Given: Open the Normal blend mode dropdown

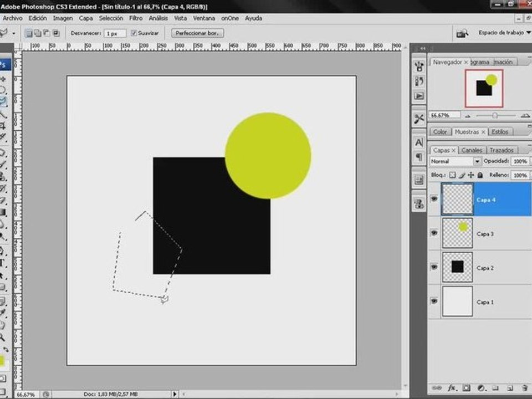Looking at the screenshot, I should tap(456, 161).
